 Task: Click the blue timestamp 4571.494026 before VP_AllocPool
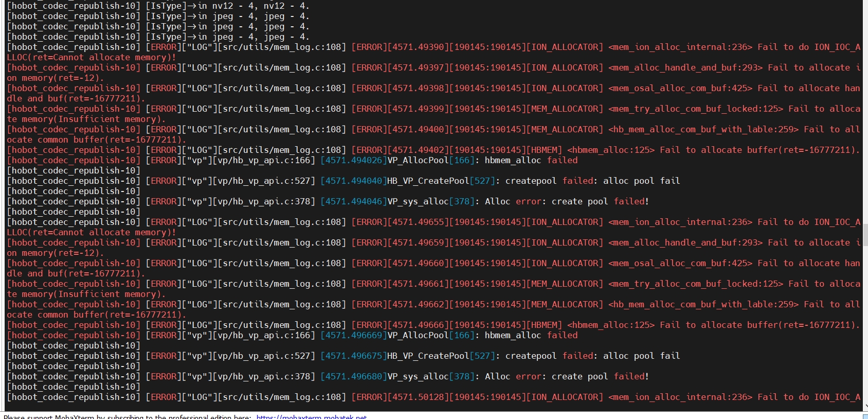(x=353, y=160)
